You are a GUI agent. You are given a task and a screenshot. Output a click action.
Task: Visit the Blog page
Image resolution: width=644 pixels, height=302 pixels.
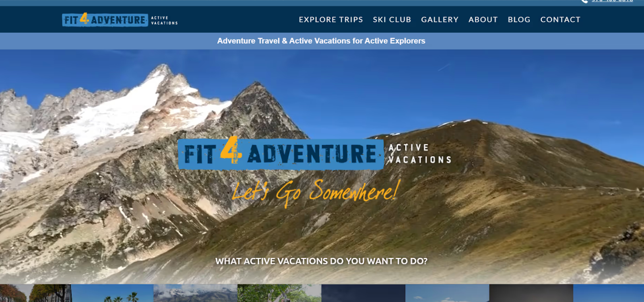[519, 20]
